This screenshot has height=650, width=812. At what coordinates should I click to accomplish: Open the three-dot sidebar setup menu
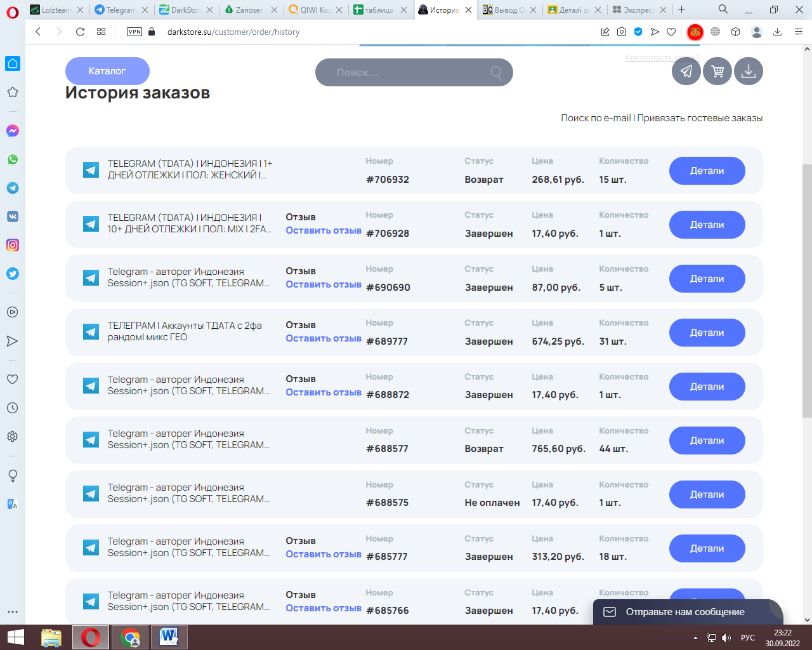(13, 613)
